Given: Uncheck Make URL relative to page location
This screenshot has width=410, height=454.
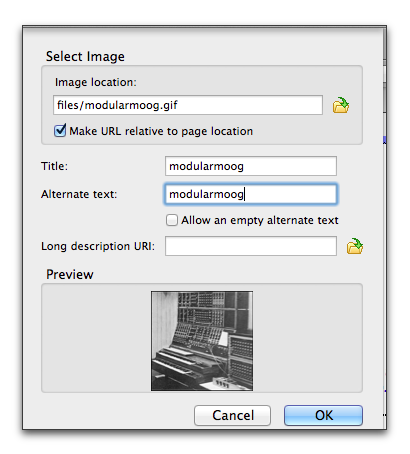Looking at the screenshot, I should tap(60, 131).
